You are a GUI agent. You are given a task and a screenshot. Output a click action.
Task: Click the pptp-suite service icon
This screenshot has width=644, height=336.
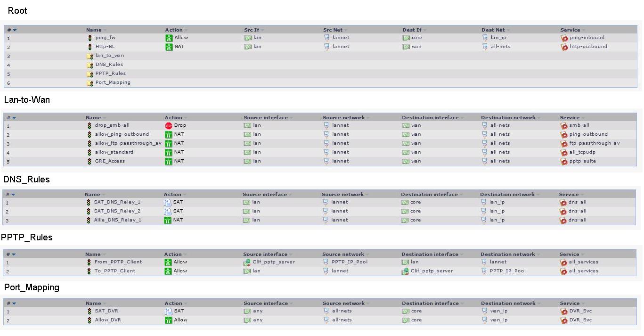coord(563,162)
